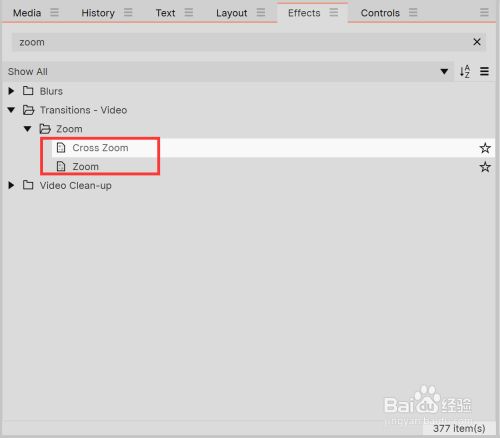
Task: Open the Media tab
Action: click(27, 13)
